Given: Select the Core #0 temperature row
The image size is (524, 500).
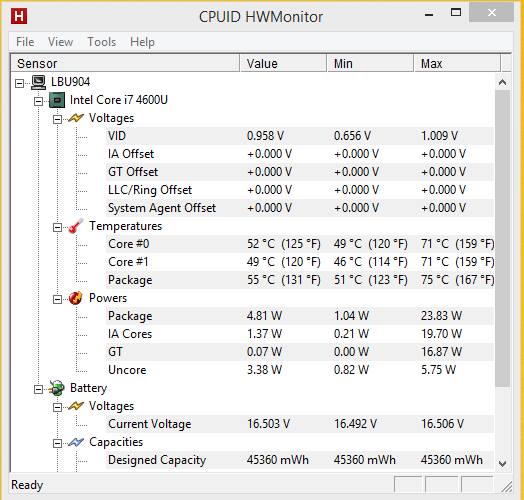Looking at the screenshot, I should coord(300,244).
